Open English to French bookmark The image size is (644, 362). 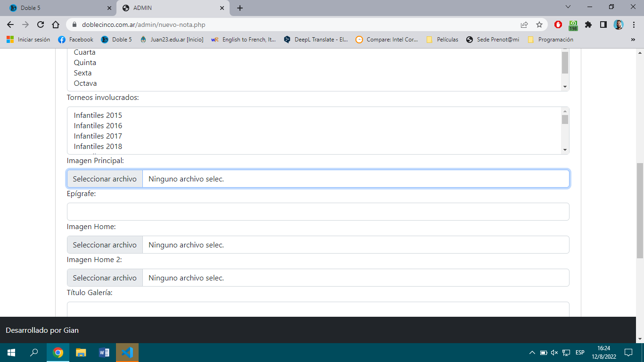[x=243, y=40]
